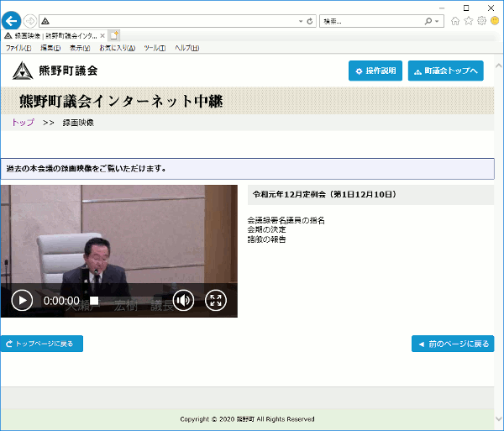
Task: Open the お気に入り(A) menu
Action: 118,48
